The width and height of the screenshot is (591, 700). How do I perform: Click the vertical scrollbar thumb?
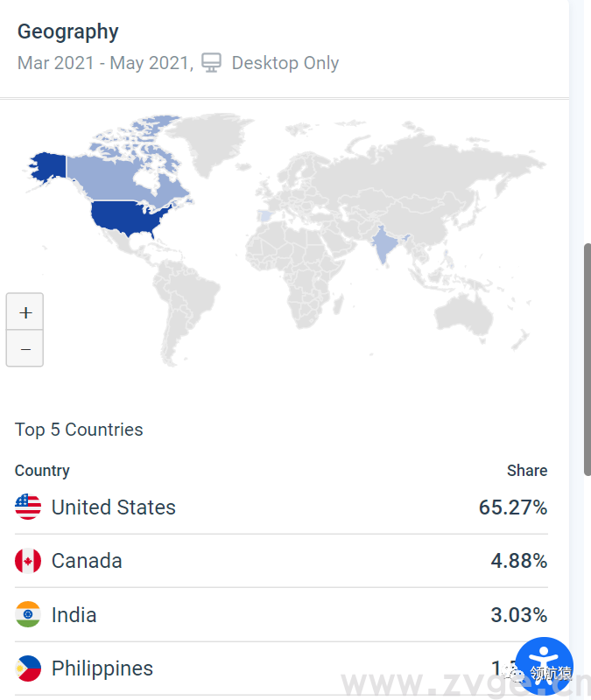click(586, 359)
